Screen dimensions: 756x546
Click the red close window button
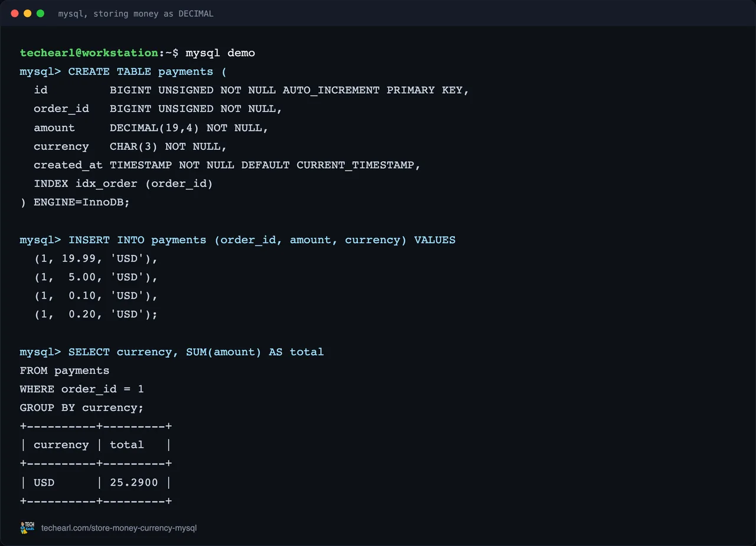15,13
